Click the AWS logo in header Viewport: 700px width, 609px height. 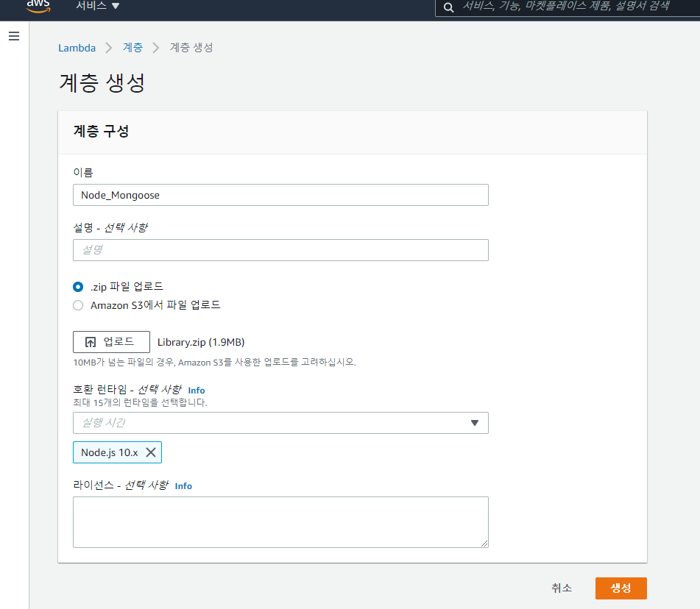(x=38, y=6)
